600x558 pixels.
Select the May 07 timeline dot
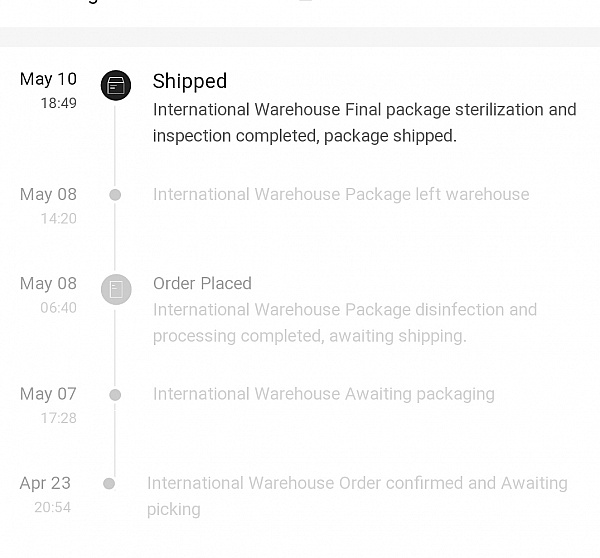click(115, 395)
